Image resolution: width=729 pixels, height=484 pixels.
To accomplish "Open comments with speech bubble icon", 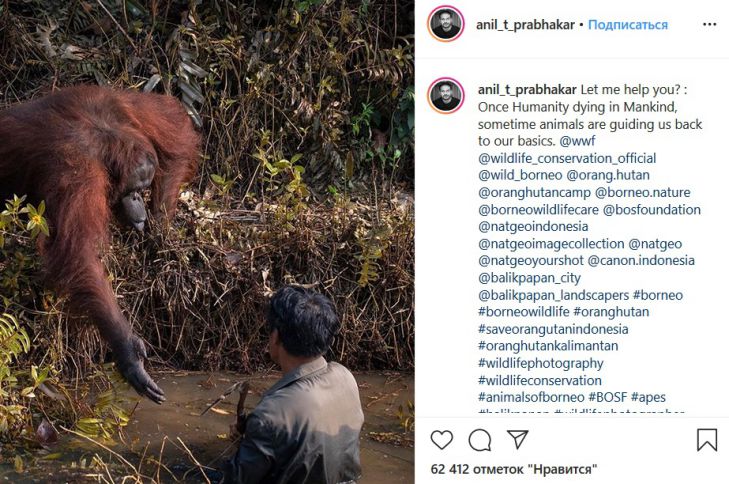I will (x=480, y=440).
